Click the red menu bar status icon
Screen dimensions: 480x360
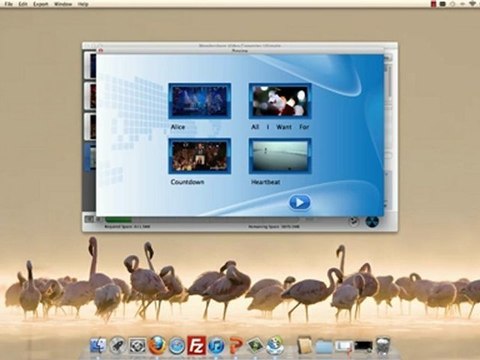click(x=433, y=4)
